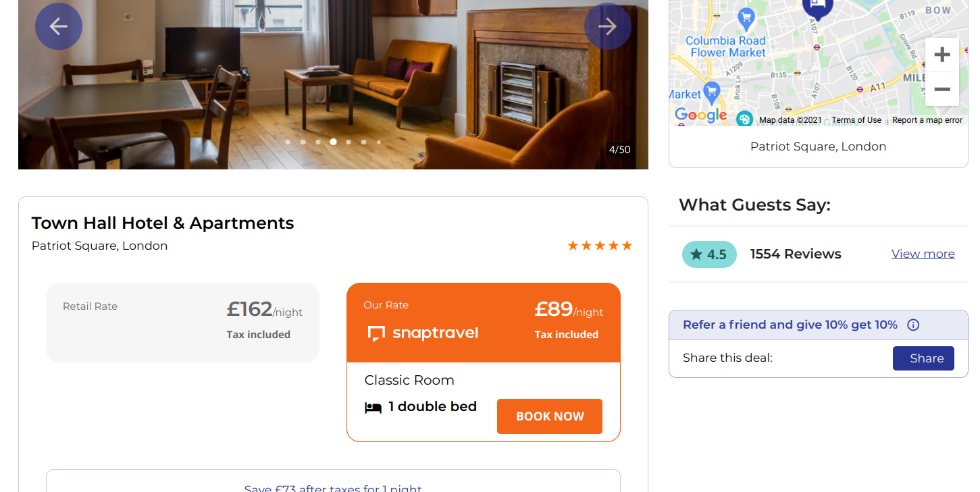
Task: Zoom in on the map
Action: tap(942, 55)
